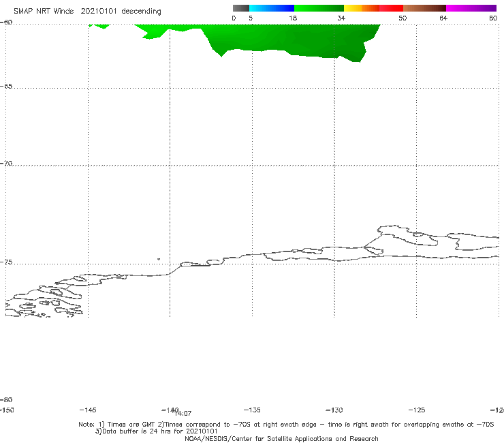
Task: Click the longitude label '-135'
Action: tap(252, 410)
